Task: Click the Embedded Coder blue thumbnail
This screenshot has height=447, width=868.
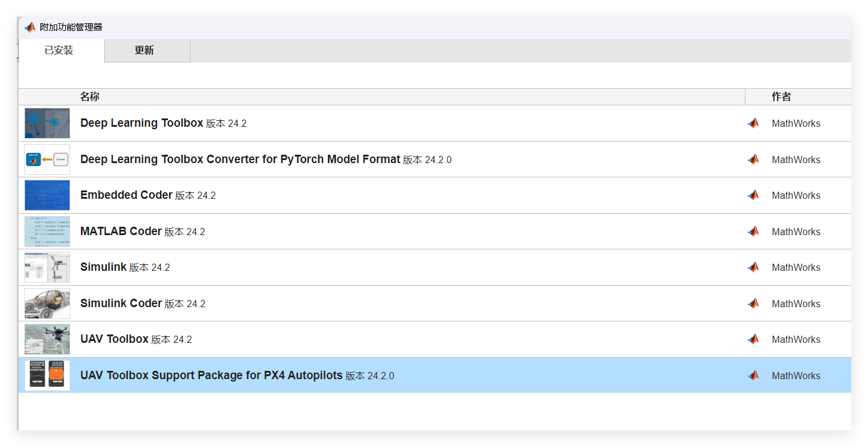Action: tap(47, 195)
